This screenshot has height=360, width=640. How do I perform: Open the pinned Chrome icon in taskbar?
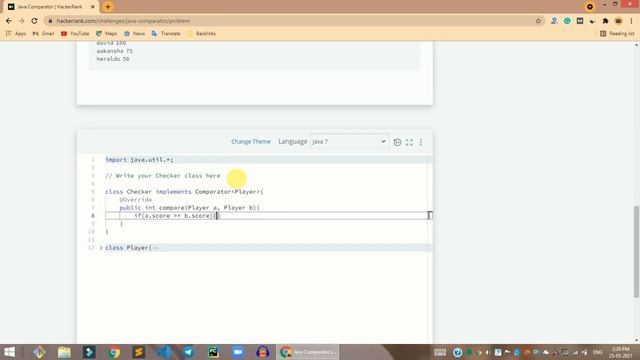coord(114,352)
